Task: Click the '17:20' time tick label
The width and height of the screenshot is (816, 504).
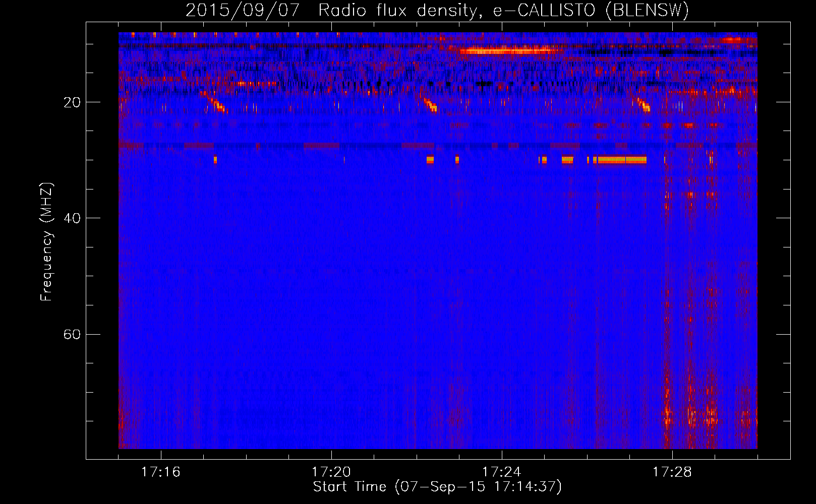Action: [x=331, y=472]
